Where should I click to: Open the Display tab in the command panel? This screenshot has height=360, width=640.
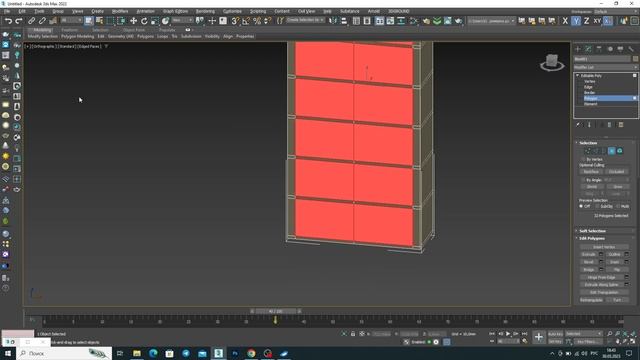pos(620,49)
